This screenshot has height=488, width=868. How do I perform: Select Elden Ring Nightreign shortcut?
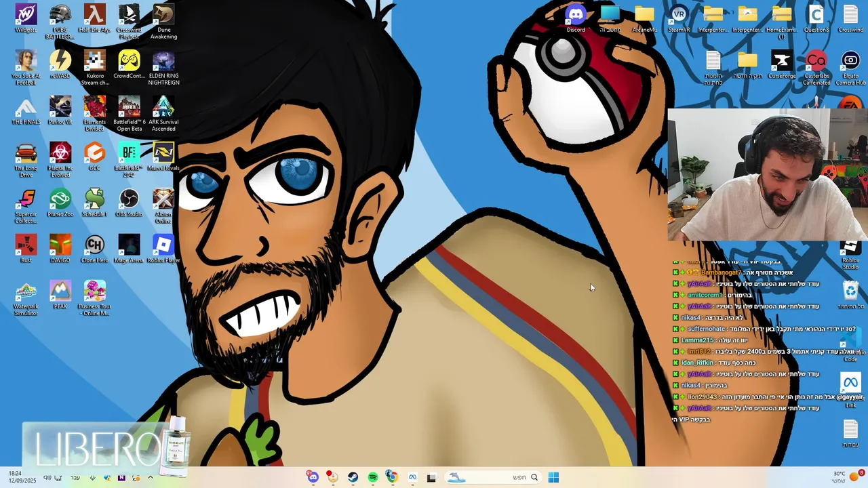(163, 67)
